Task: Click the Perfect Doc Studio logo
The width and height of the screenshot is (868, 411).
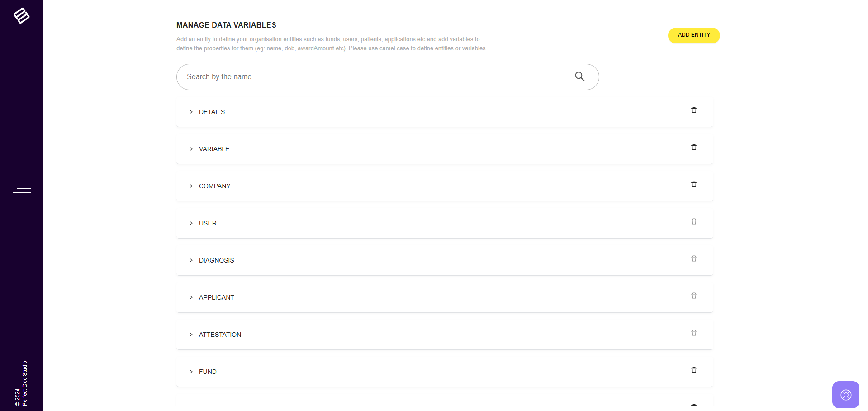Action: click(x=21, y=15)
